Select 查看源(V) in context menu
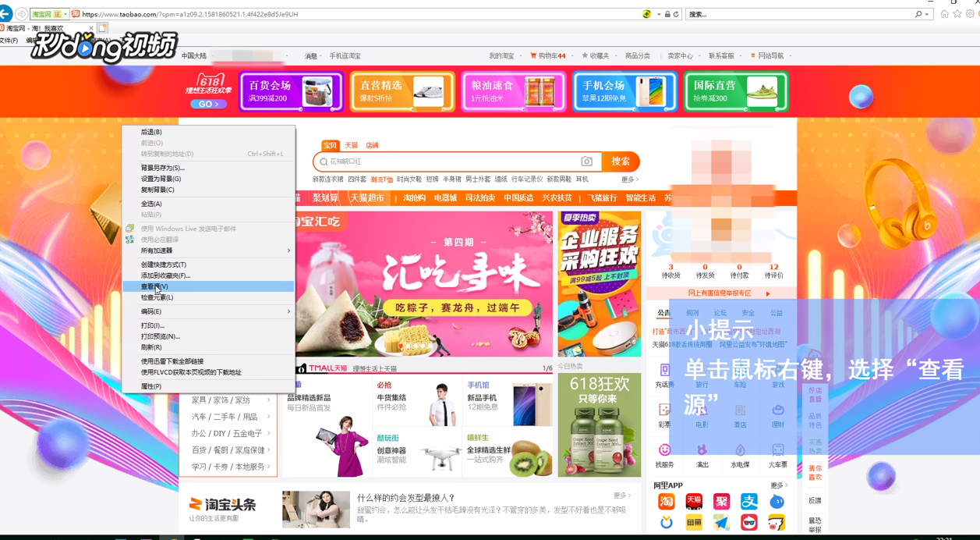980x540 pixels. click(x=208, y=286)
